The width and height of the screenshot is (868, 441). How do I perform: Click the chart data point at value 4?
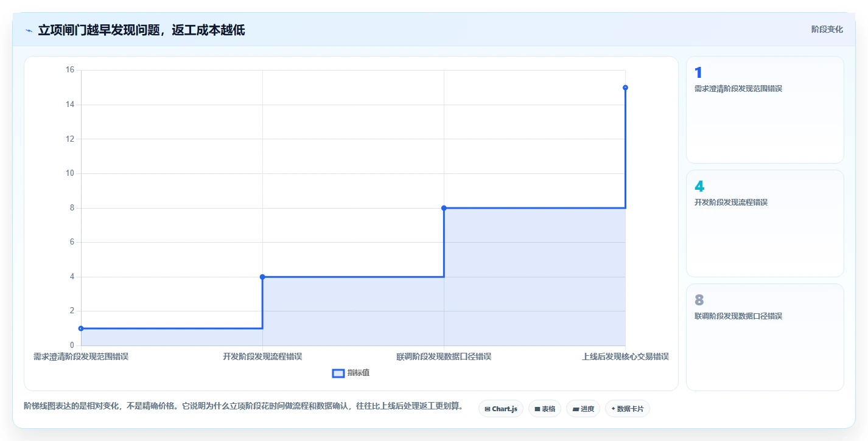click(262, 277)
